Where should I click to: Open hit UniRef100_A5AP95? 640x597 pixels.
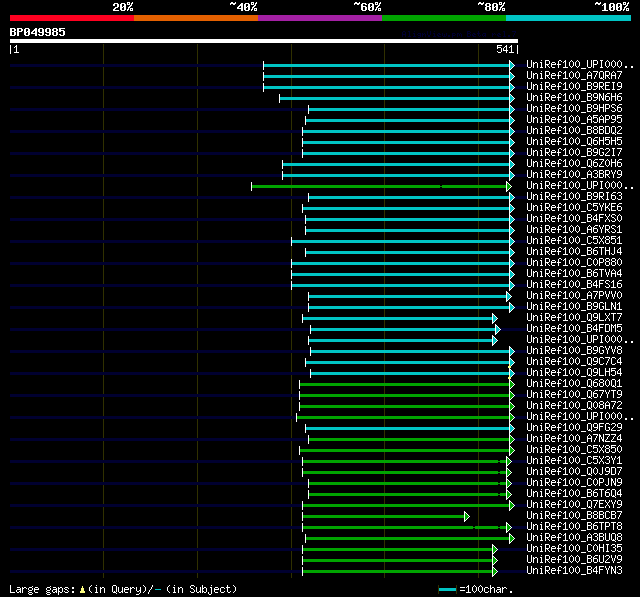click(574, 120)
